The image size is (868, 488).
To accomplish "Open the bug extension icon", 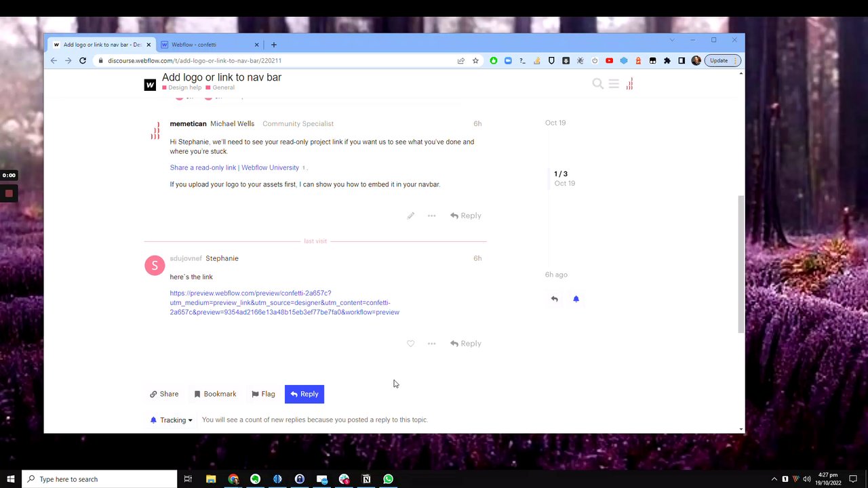I will (580, 60).
